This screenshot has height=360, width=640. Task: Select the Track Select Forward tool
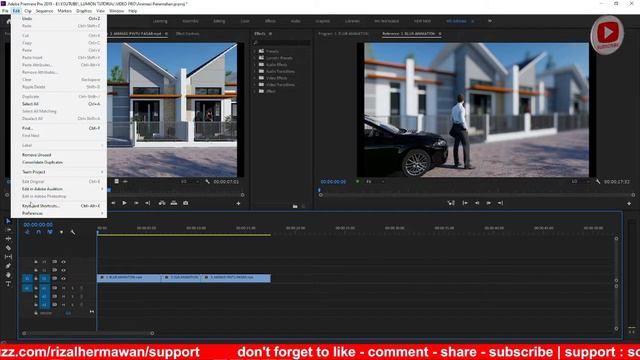[8, 230]
